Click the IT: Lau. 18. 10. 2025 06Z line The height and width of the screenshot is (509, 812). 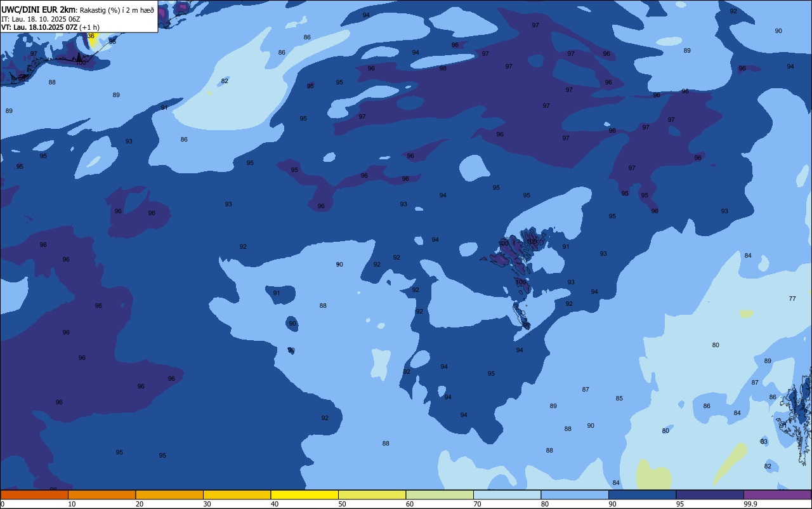click(x=41, y=19)
